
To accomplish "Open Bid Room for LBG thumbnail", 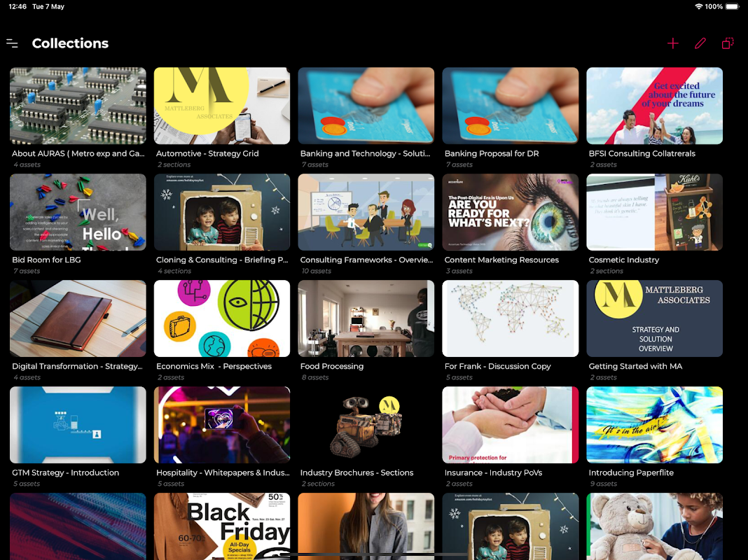I will pos(78,212).
